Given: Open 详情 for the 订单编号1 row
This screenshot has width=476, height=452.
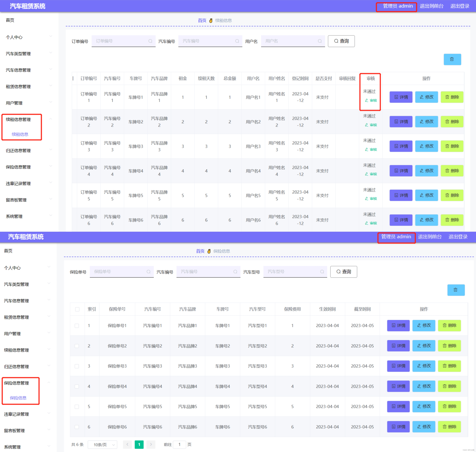Looking at the screenshot, I should pyautogui.click(x=401, y=97).
